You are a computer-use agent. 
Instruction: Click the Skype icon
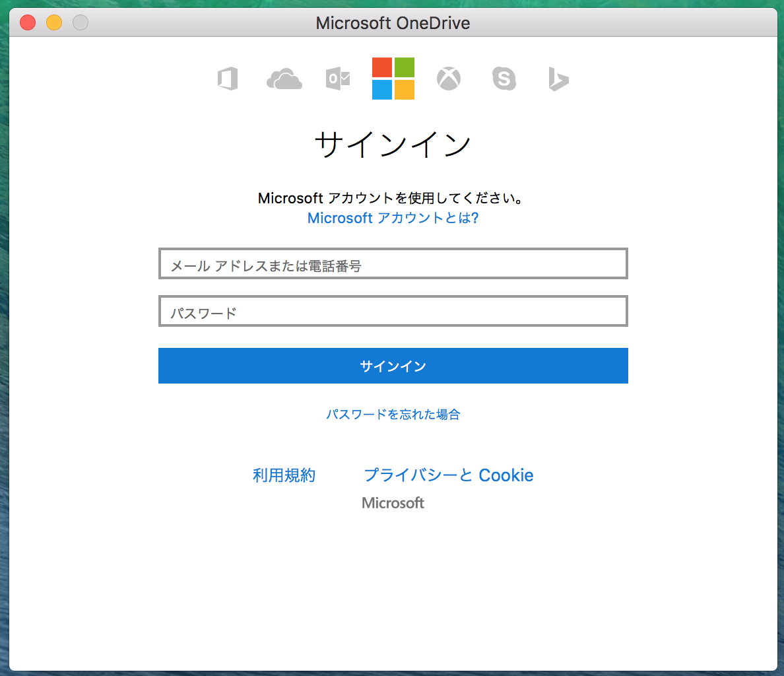point(504,79)
